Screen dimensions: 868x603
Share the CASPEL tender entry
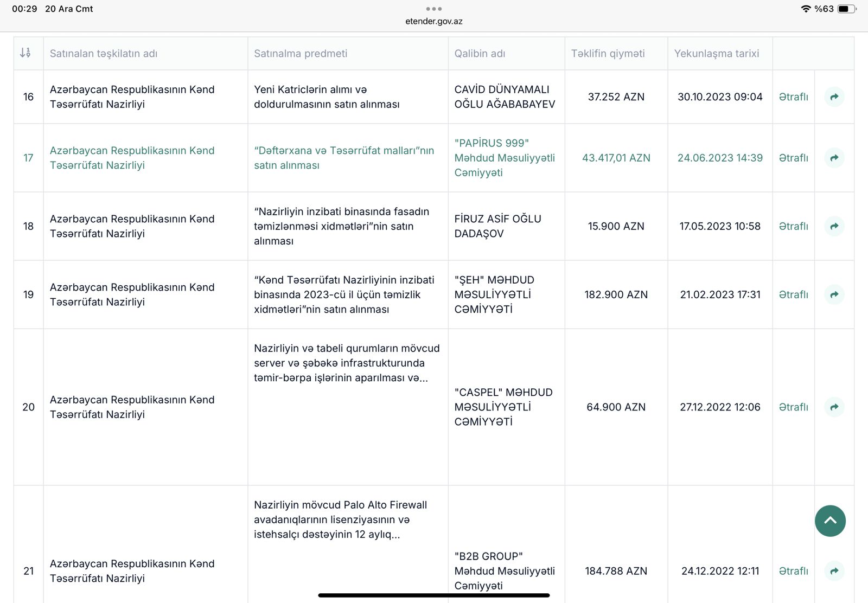[x=834, y=407]
